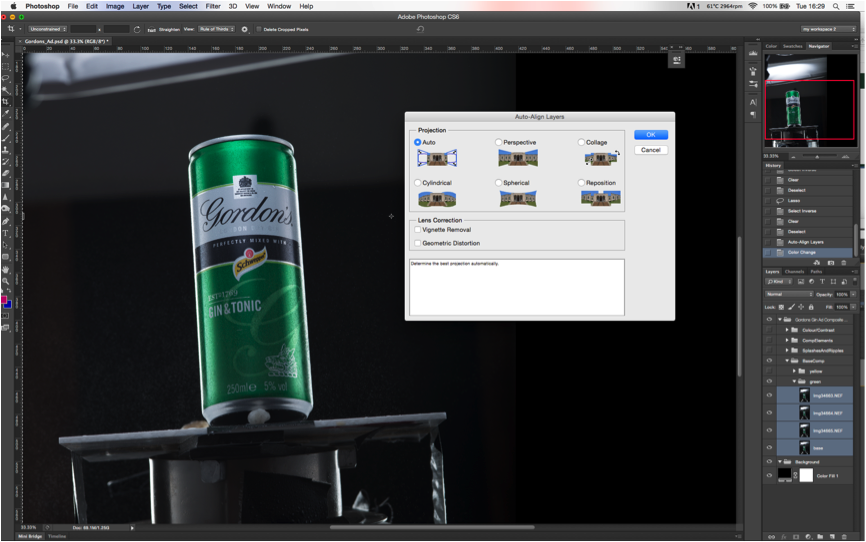Click reset crop arrow in options bar
Viewport: 866px width, 542px height.
(420, 29)
